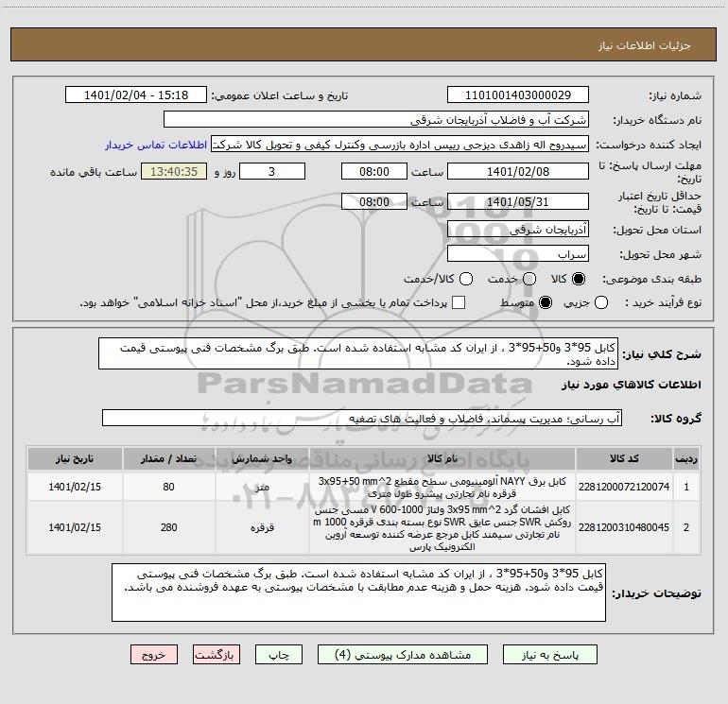Click the تاریخ نیاز column header
This screenshot has height=704, width=728.
pos(75,458)
